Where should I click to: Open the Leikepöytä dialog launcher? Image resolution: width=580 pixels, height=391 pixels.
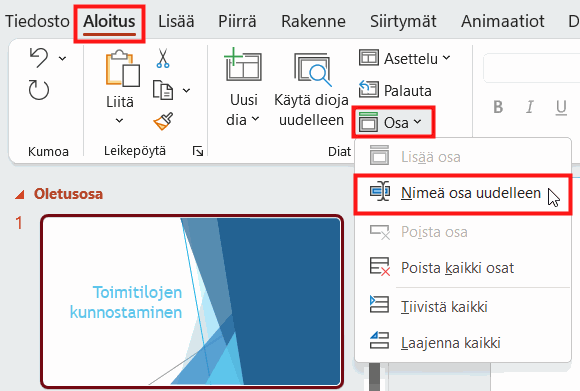pos(198,151)
